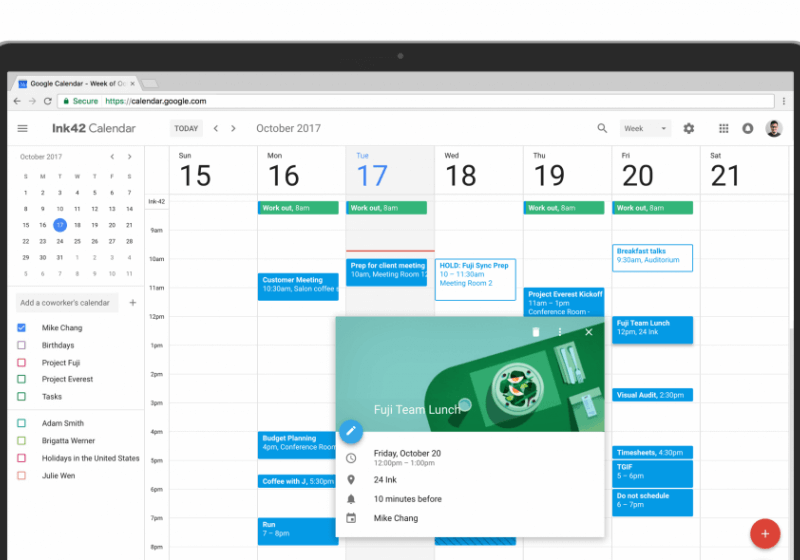Open HOLD: Fuji Sync Prep event
This screenshot has height=560, width=800.
(x=475, y=279)
